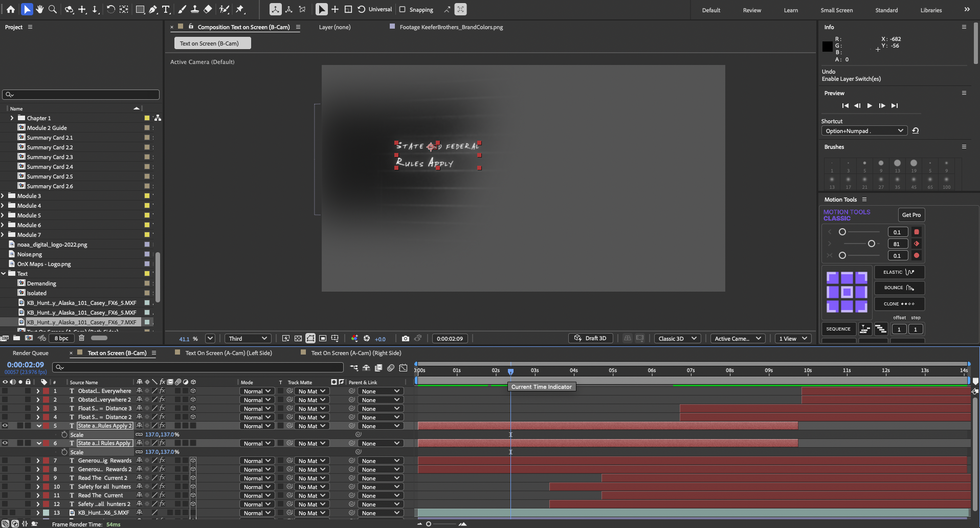The image size is (980, 528).
Task: Switch to the Render Queue tab
Action: [31, 353]
